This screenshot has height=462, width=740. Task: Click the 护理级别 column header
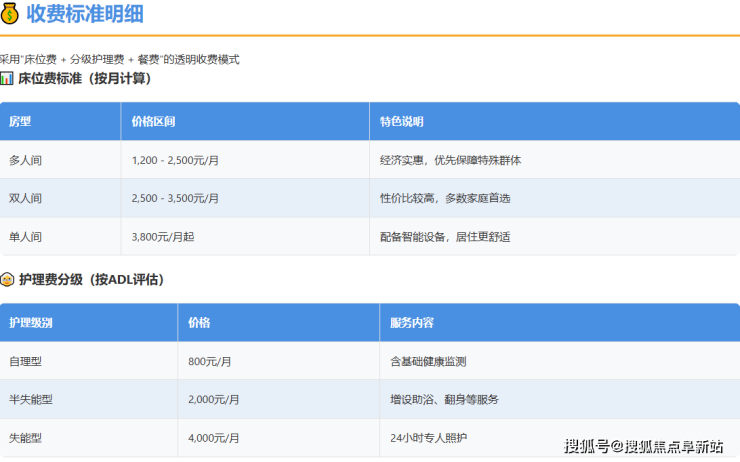pyautogui.click(x=30, y=323)
